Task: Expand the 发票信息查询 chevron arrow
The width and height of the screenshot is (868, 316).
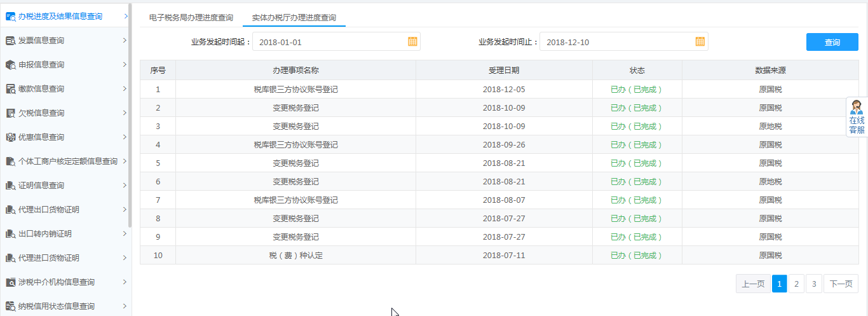Action: 125,41
